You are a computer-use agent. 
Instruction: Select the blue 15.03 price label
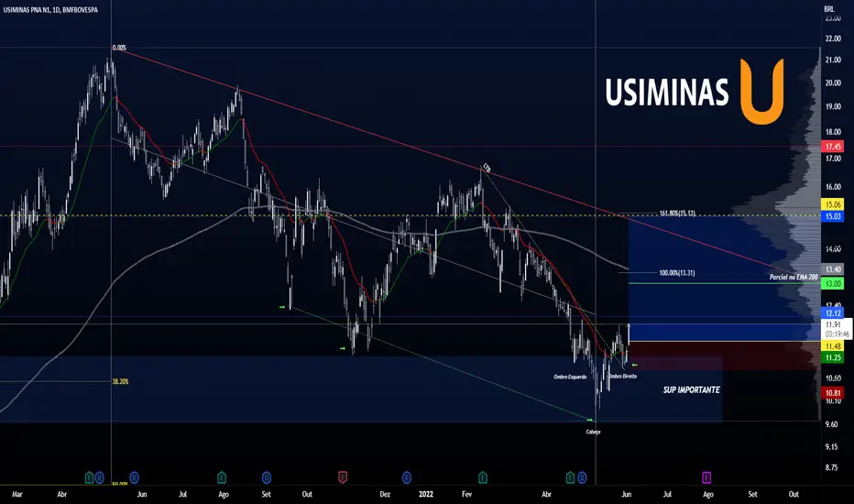[x=833, y=216]
